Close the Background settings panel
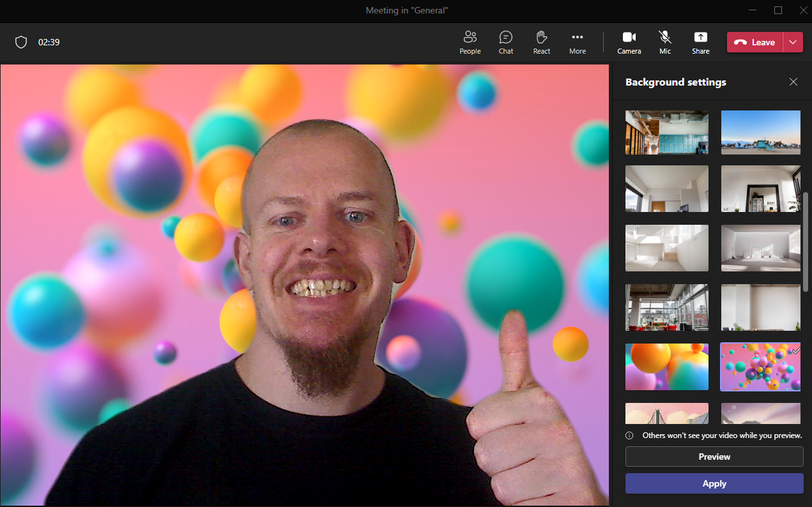 (x=793, y=82)
